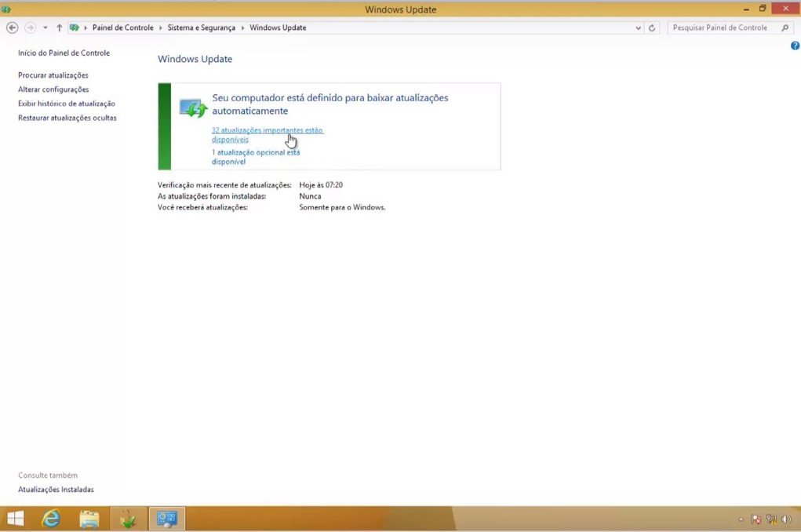801x532 pixels.
Task: Expand chevron after Sistema e Segurança
Action: 242,27
